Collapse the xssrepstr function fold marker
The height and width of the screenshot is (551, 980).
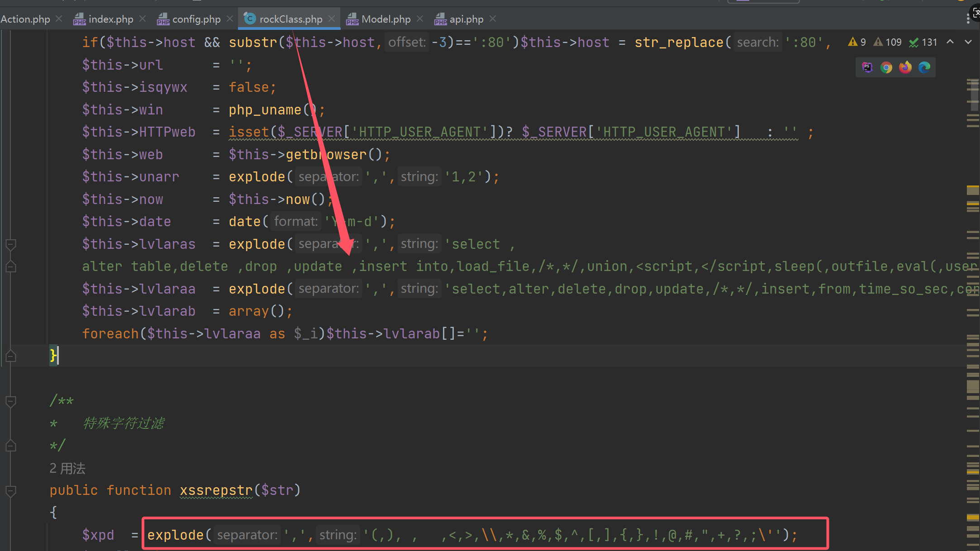[x=11, y=490]
